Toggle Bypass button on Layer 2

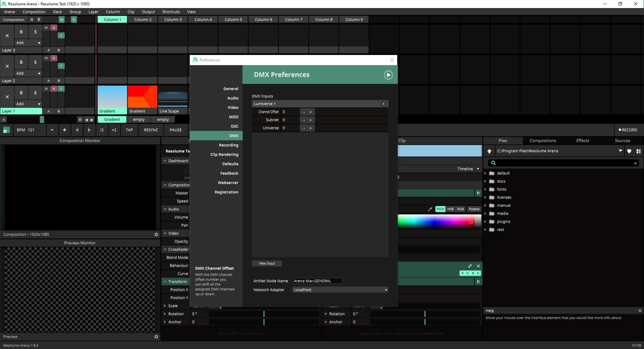click(x=21, y=62)
